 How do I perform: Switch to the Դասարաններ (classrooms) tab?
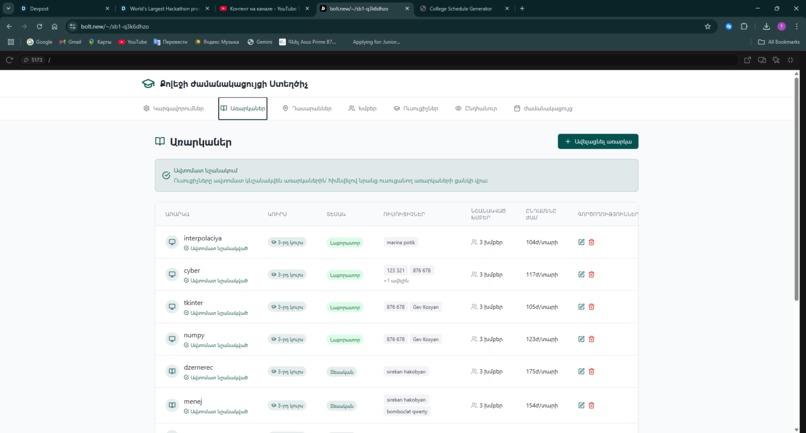307,109
